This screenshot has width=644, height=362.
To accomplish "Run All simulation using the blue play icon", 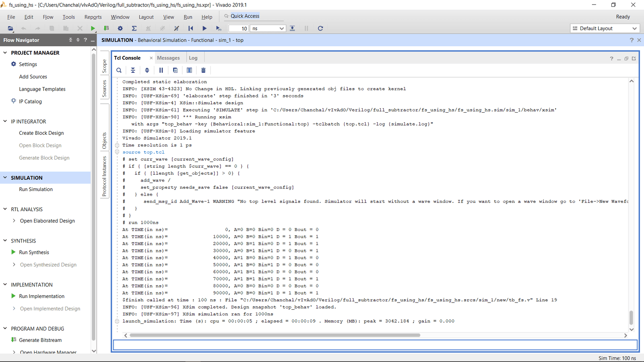I will 204,29.
